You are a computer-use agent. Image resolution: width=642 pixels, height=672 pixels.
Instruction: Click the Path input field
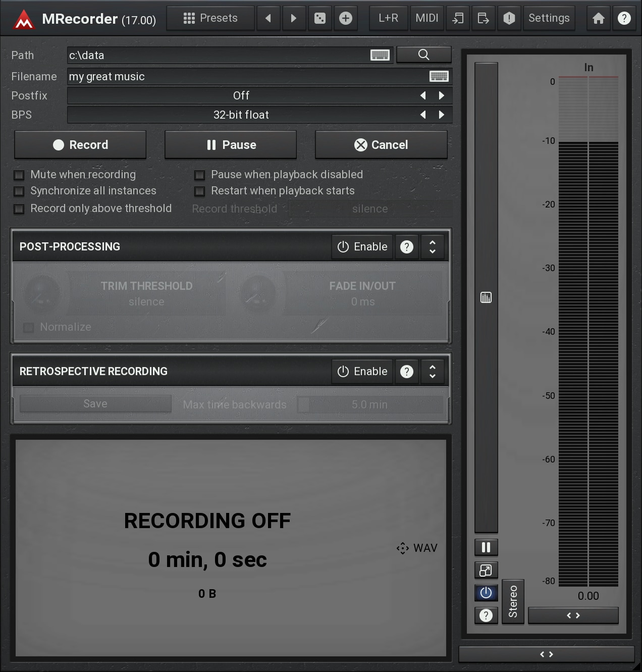[217, 55]
